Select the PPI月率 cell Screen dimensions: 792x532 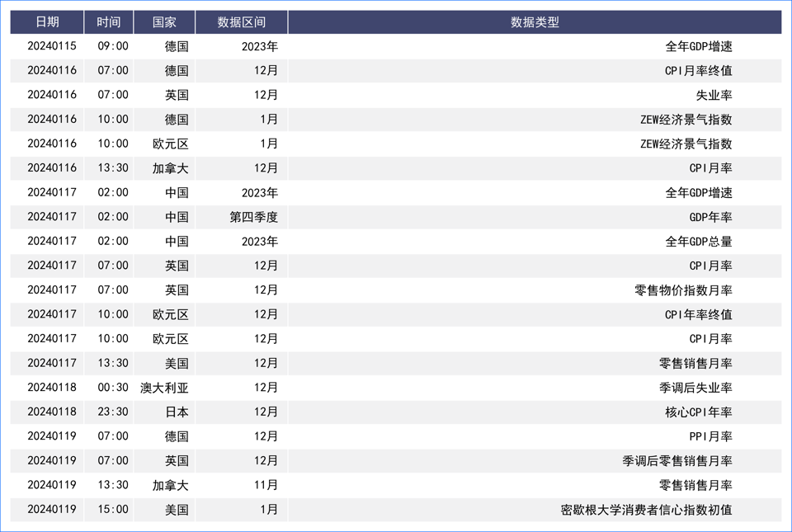point(710,436)
